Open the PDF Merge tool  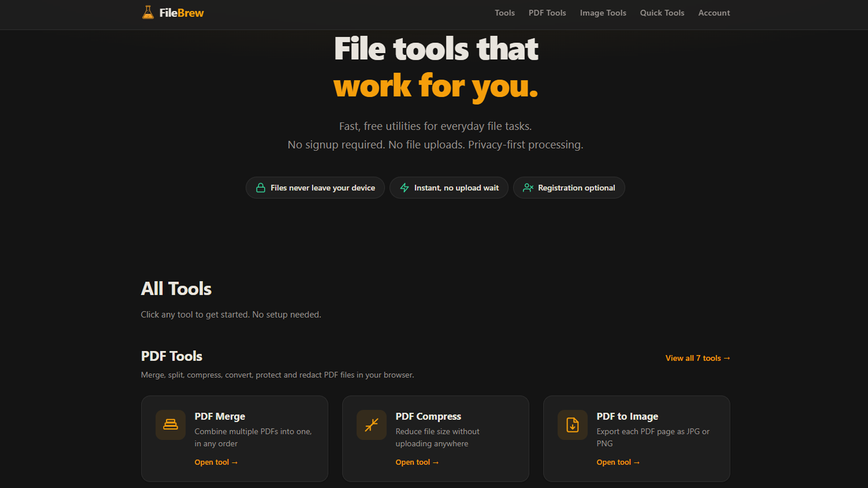tap(216, 462)
